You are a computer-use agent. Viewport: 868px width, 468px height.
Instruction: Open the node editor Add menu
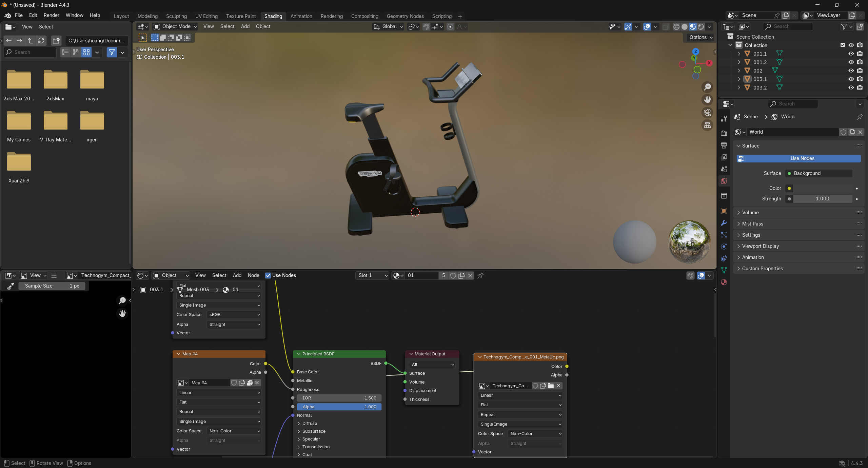237,276
